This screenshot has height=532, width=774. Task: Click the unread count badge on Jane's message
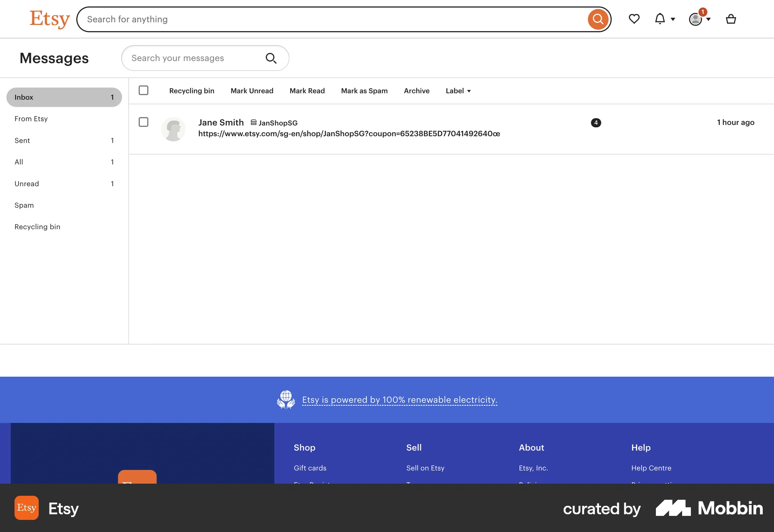point(596,123)
